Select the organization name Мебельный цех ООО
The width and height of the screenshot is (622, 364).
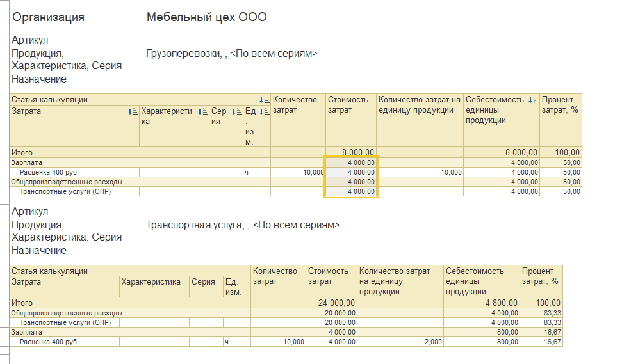click(207, 17)
